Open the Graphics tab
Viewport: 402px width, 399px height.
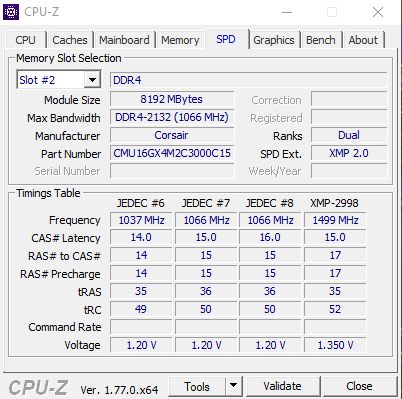tap(274, 40)
